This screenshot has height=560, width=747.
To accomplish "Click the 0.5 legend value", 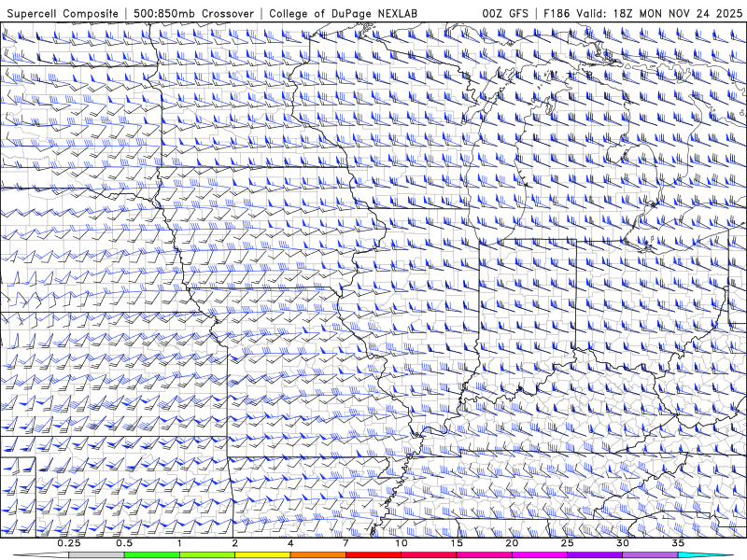I will tap(124, 543).
